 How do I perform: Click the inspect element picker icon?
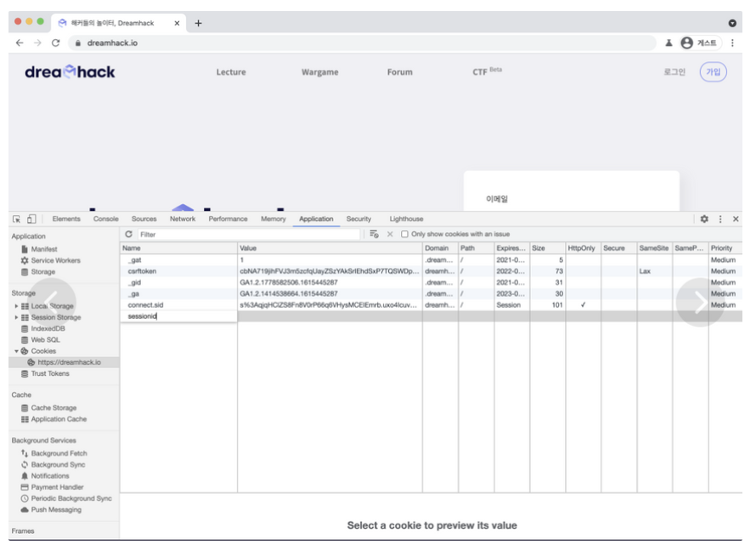point(16,219)
